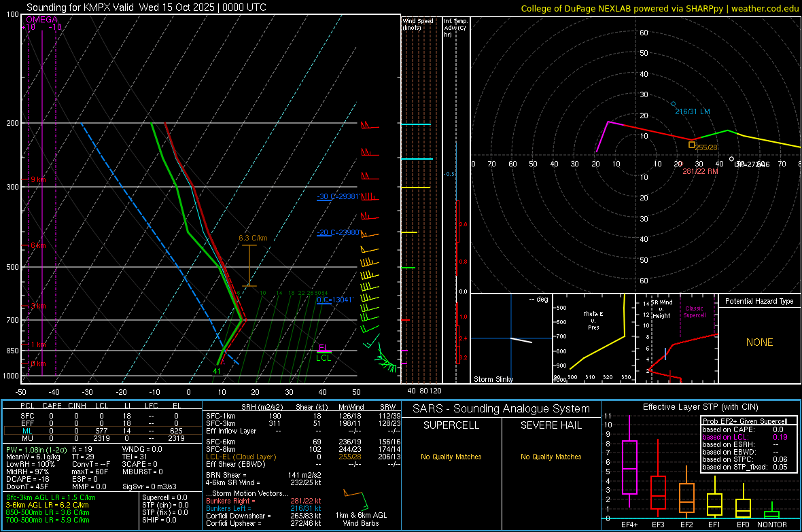The height and width of the screenshot is (532, 802).
Task: Click the Corfidi Downshear = line
Action: point(264,516)
